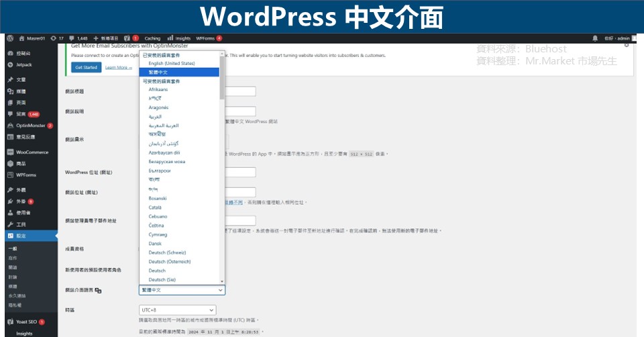Click the notification bell icon

click(x=595, y=38)
